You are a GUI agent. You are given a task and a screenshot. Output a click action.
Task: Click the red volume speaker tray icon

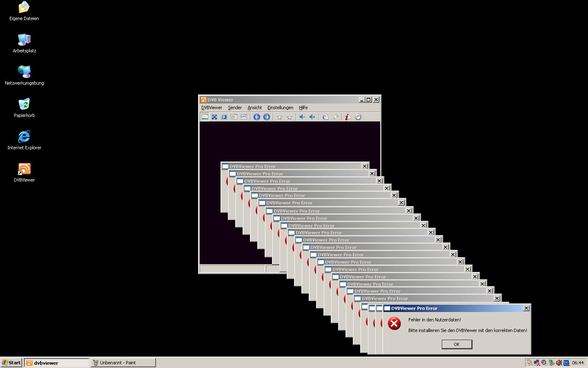559,363
